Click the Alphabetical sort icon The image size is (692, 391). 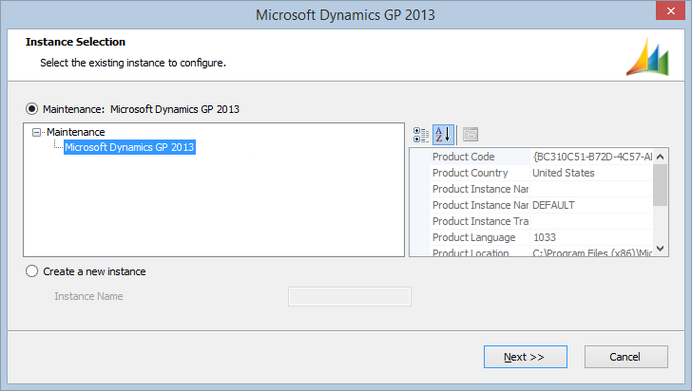coord(443,135)
